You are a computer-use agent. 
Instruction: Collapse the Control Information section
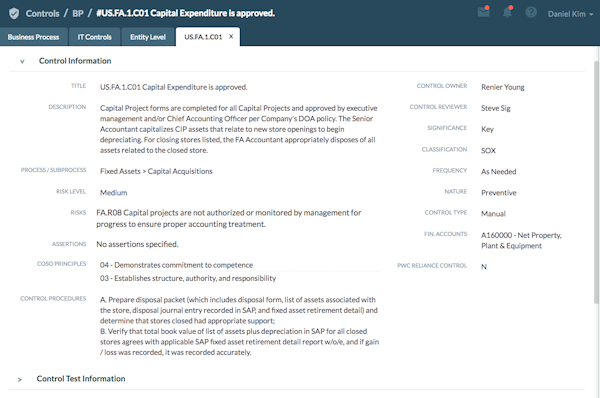22,61
